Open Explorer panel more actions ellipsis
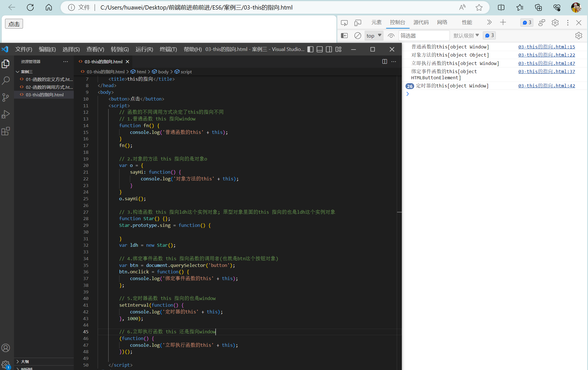 (66, 62)
